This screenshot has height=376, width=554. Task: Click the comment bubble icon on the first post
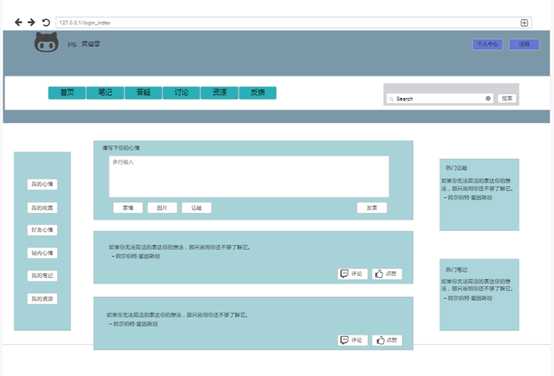[x=344, y=274]
